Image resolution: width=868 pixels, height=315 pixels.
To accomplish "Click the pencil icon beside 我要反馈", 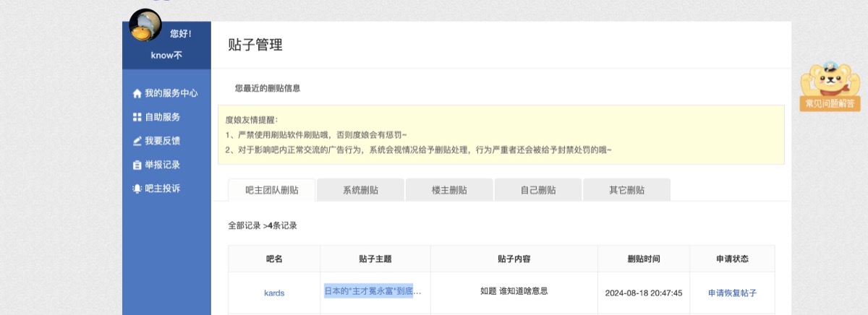I will 137,141.
